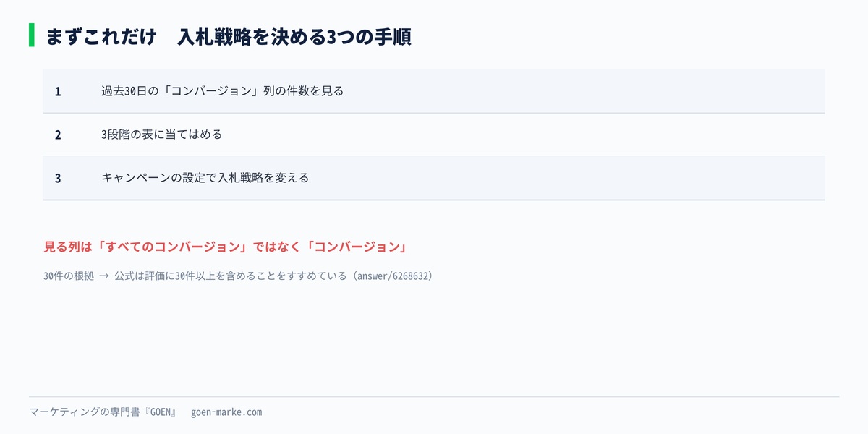Click step number 3 in the list
Image resolution: width=868 pixels, height=434 pixels.
pyautogui.click(x=58, y=178)
